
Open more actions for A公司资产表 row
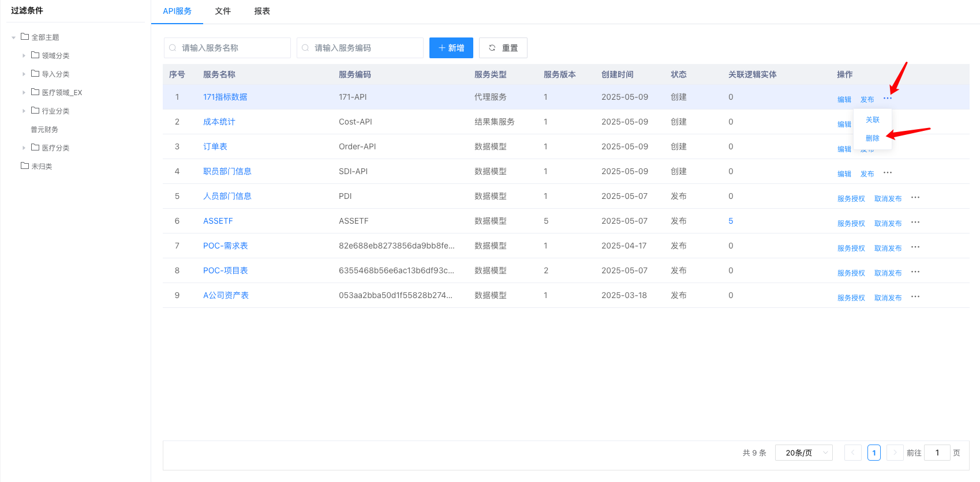tap(915, 297)
